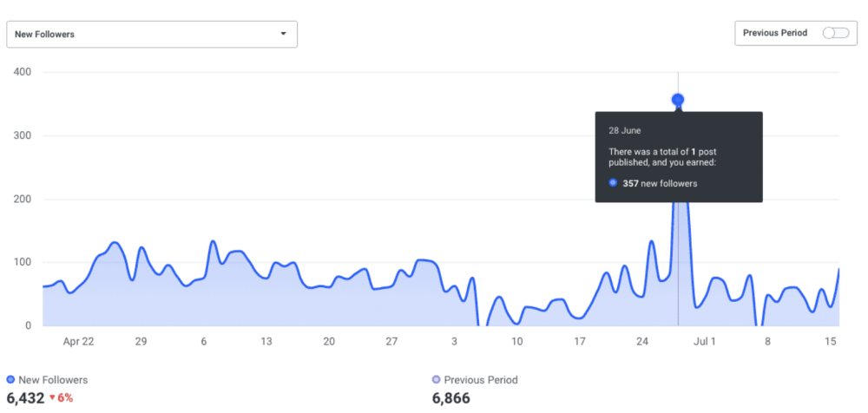Click the dropdown arrow in the metric selector
The width and height of the screenshot is (868, 413).
[x=283, y=34]
